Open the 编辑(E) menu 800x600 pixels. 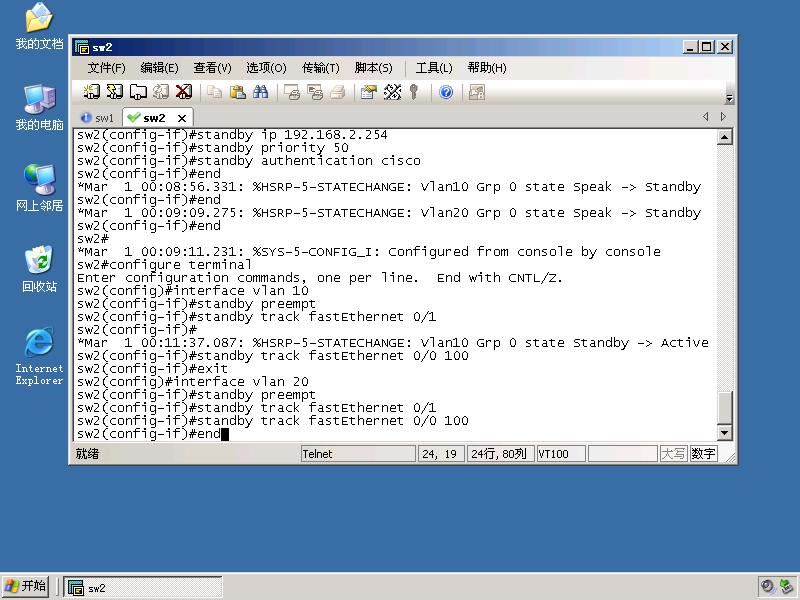159,68
